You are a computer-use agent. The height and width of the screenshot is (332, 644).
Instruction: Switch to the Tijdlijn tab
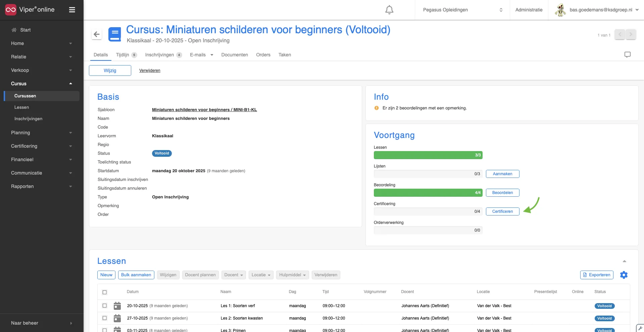tap(127, 55)
